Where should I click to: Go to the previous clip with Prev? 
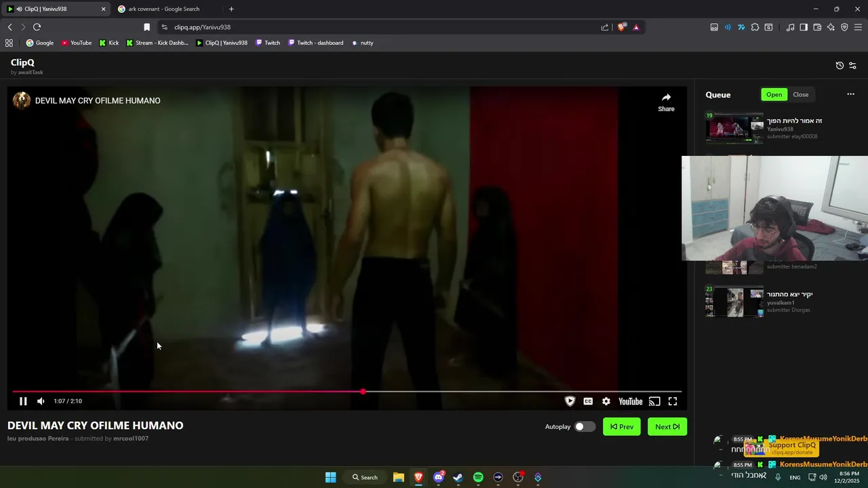click(x=622, y=426)
